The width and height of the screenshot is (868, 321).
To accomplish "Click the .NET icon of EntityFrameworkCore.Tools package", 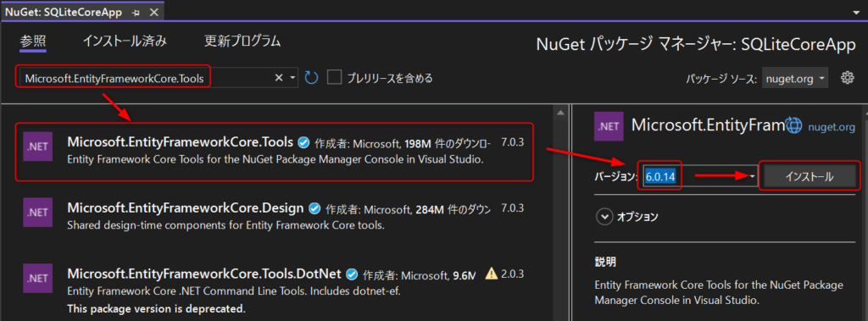I will [x=37, y=151].
